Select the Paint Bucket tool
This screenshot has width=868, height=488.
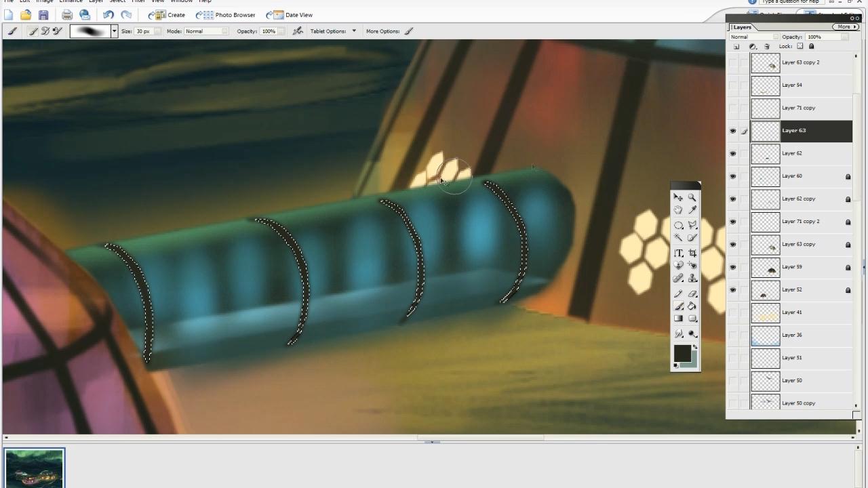692,306
